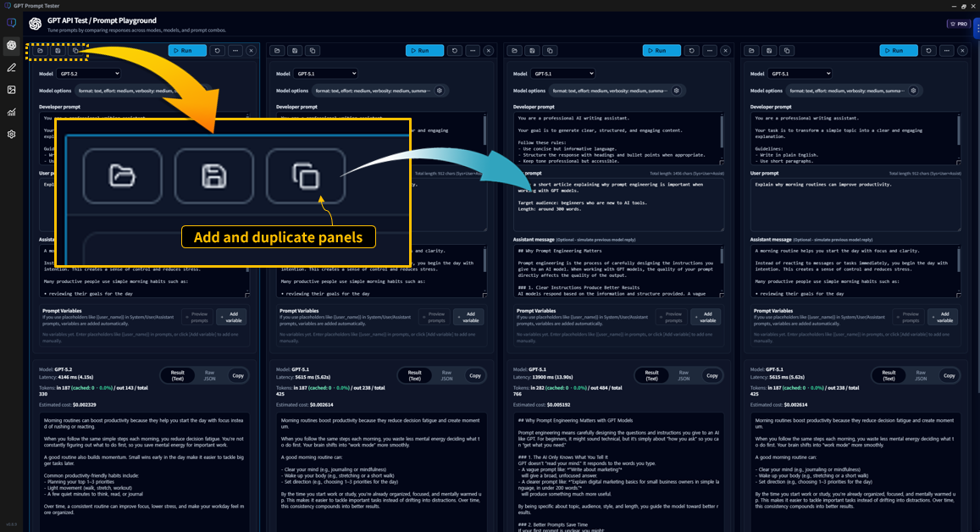This screenshot has height=532, width=980.
Task: Open settings gear in left sidebar
Action: pyautogui.click(x=12, y=134)
